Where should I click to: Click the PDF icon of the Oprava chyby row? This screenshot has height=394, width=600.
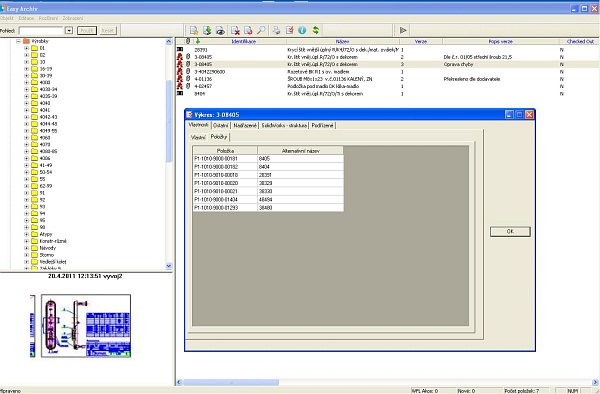[x=180, y=64]
